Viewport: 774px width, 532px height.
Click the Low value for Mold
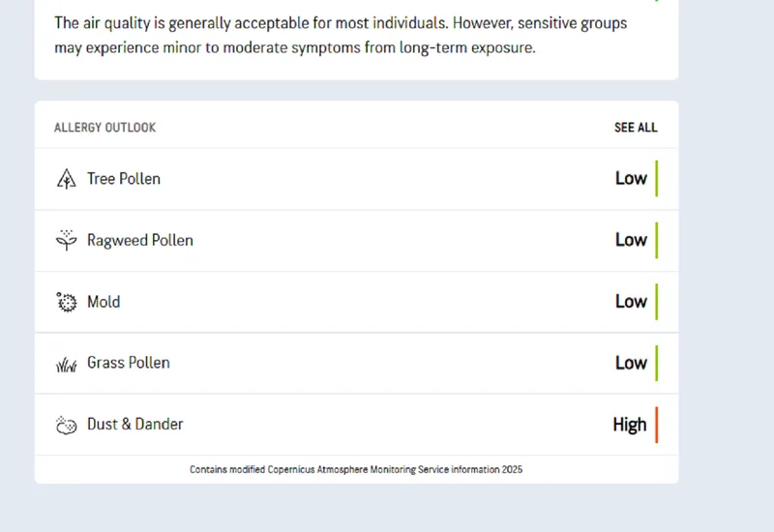(631, 301)
